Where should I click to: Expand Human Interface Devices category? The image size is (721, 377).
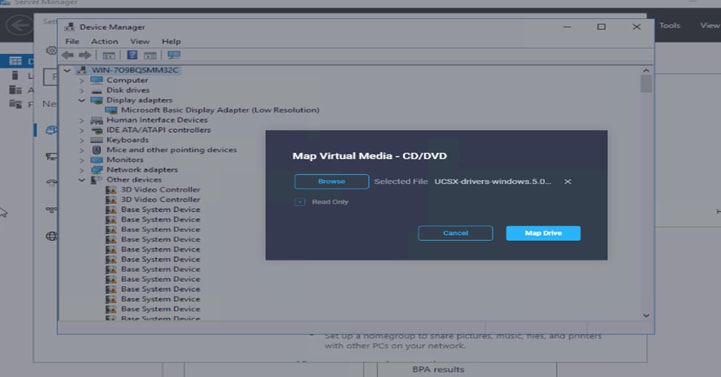(x=82, y=120)
